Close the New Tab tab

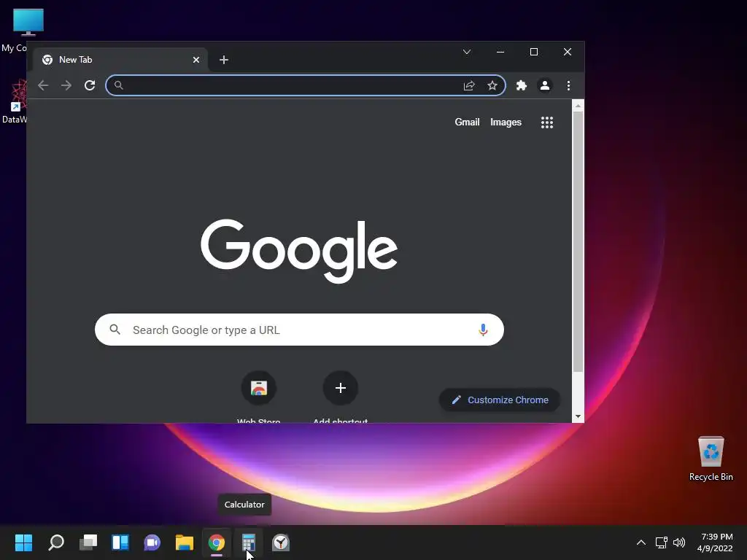tap(196, 60)
